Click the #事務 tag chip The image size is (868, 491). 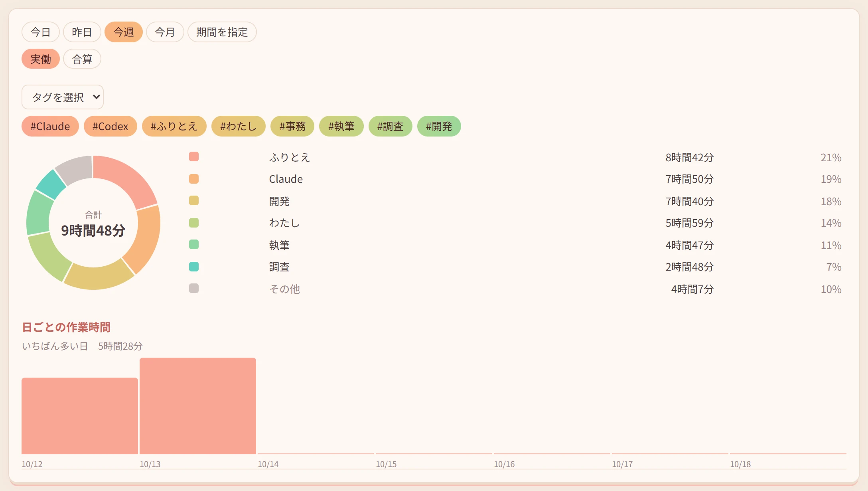[x=292, y=126]
